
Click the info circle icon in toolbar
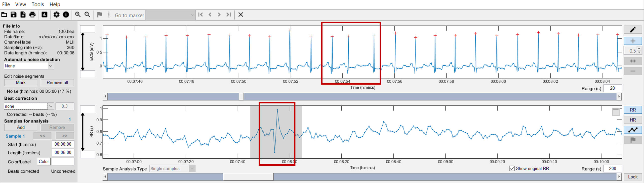[x=66, y=15]
